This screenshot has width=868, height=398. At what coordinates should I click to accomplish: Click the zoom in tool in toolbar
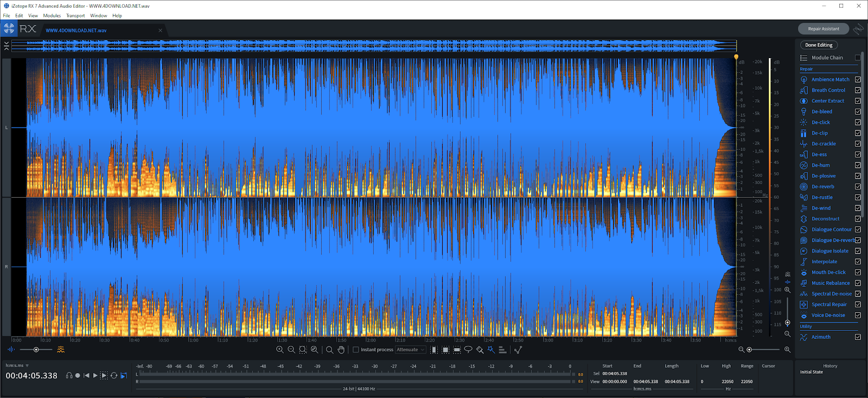pyautogui.click(x=280, y=350)
